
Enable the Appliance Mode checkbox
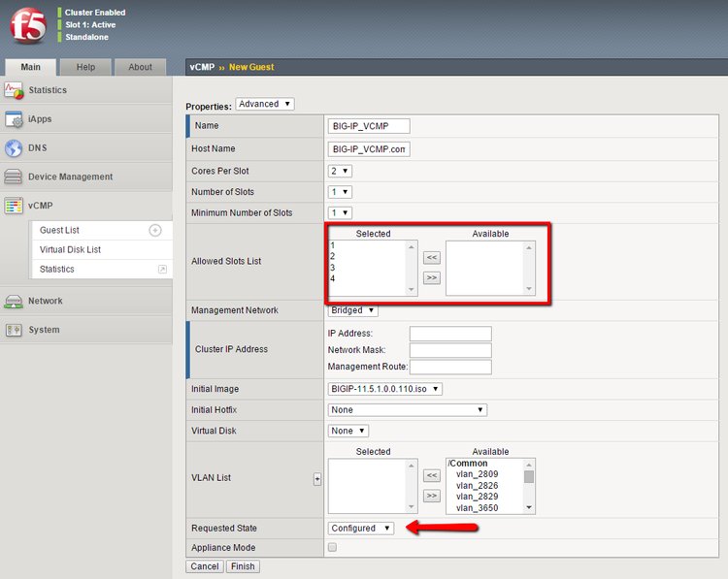333,548
